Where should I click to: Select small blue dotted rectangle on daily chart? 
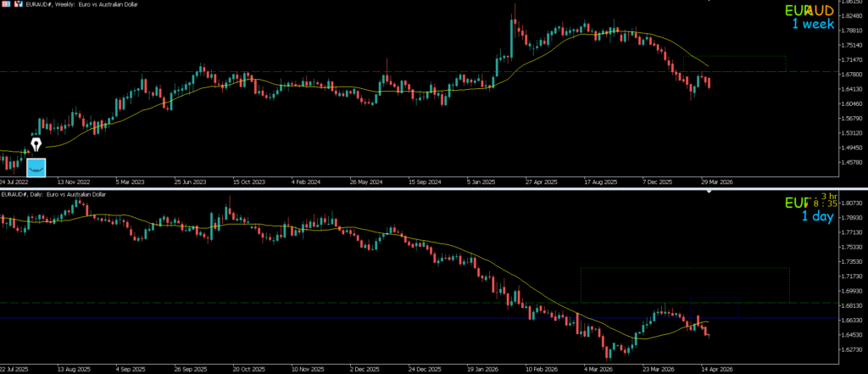714,299
